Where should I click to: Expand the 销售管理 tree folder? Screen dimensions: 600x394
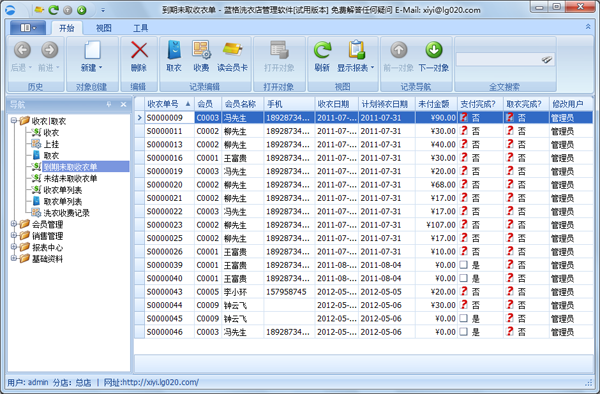[x=14, y=235]
